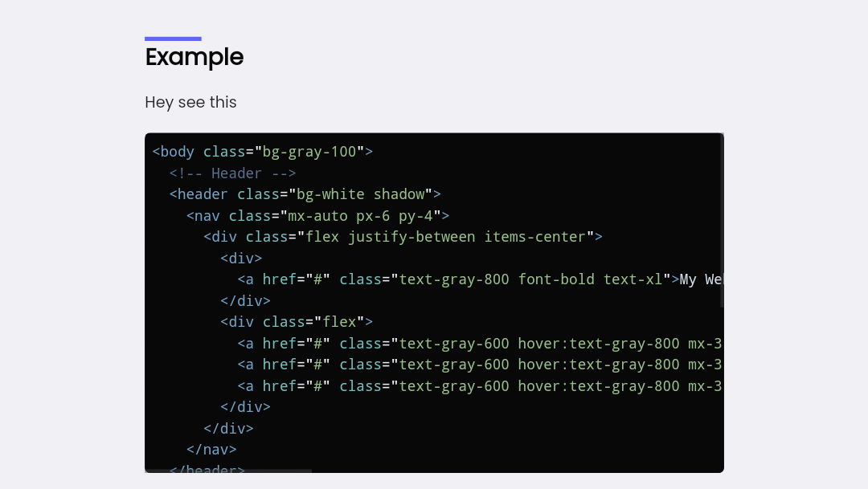Click the header tag with "bg-white shadow"
The height and width of the screenshot is (489, 868).
pyautogui.click(x=305, y=194)
